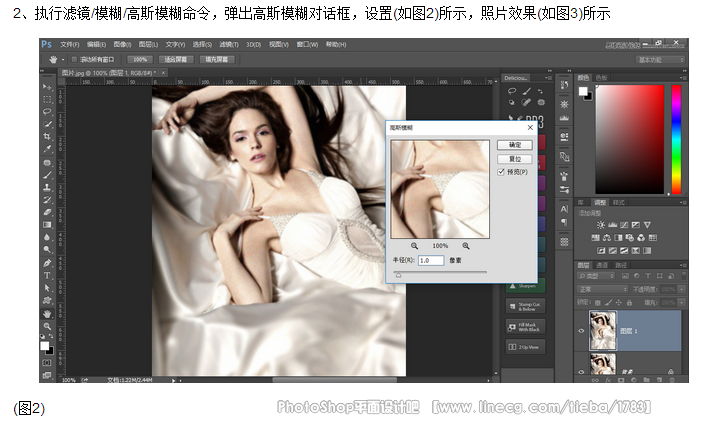Hide 图层 1 layer with eye icon

click(581, 331)
